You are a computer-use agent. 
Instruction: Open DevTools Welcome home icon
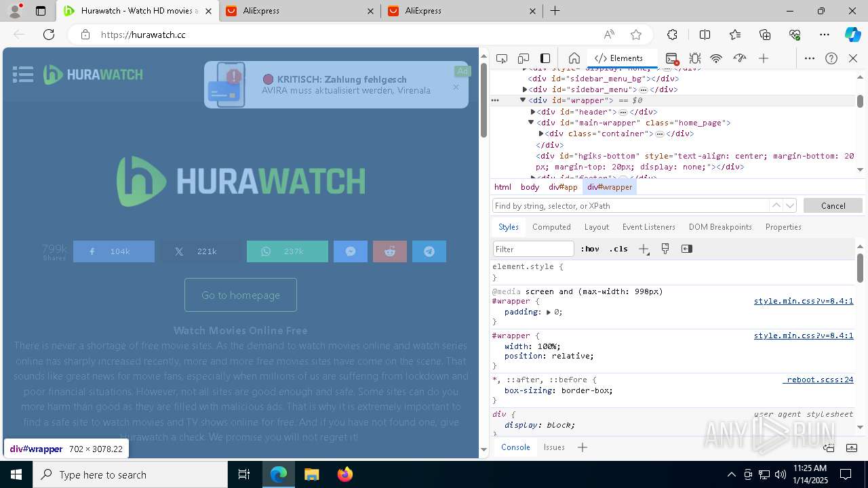point(574,58)
